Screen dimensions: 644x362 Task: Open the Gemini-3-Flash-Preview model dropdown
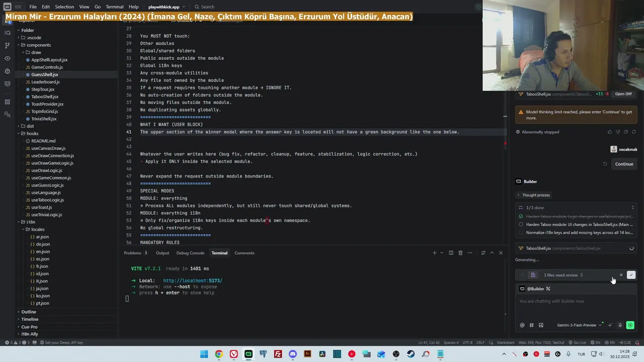click(579, 325)
